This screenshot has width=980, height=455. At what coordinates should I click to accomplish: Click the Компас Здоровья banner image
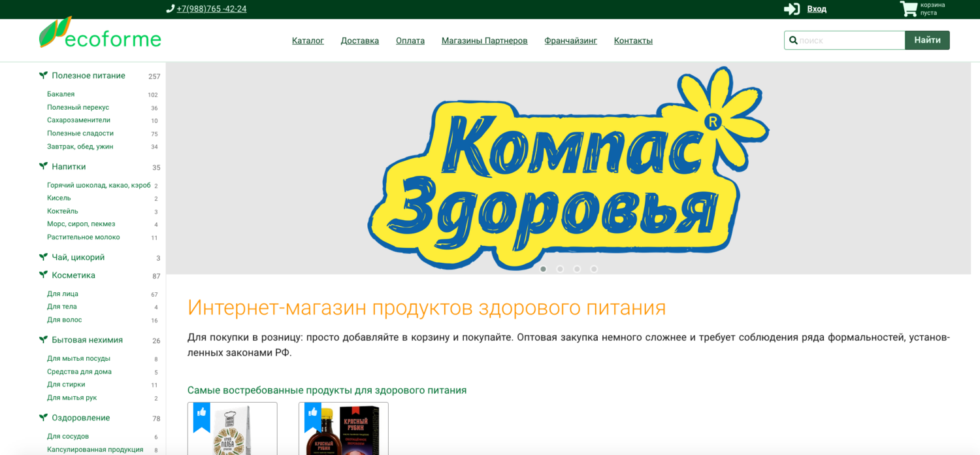pyautogui.click(x=568, y=168)
